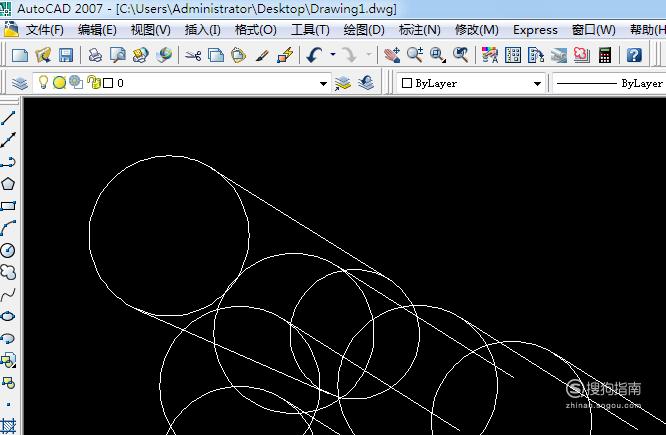Undo the last action with the arrow
The image size is (666, 435).
point(314,55)
